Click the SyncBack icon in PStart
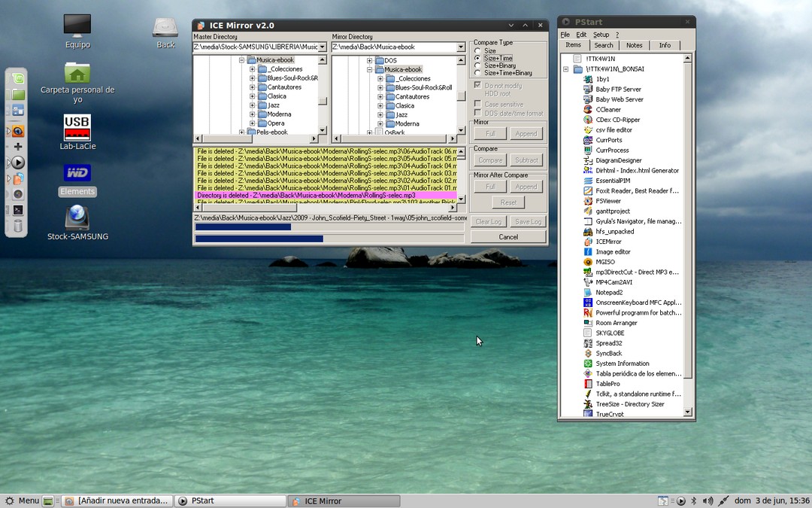 pos(588,354)
